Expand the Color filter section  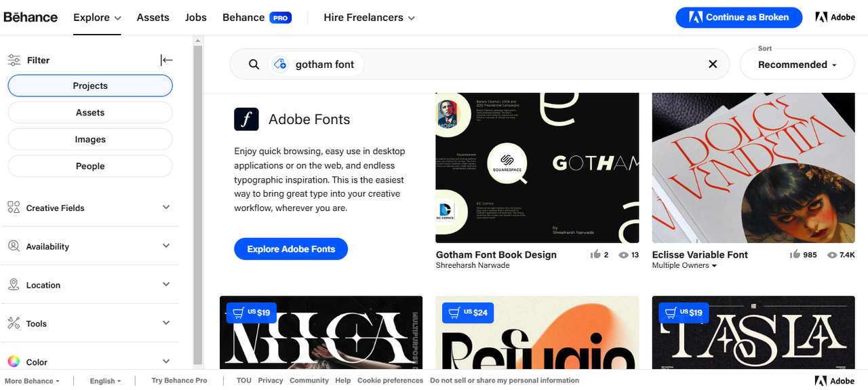(x=90, y=360)
